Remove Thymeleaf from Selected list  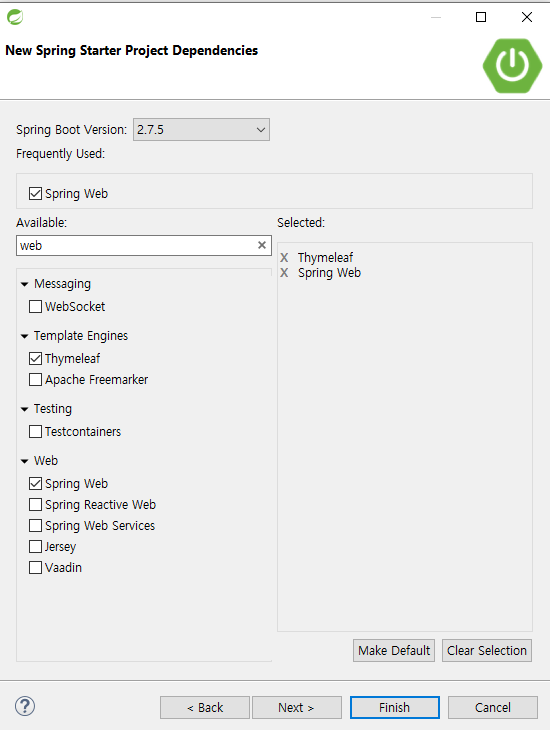[x=284, y=257]
